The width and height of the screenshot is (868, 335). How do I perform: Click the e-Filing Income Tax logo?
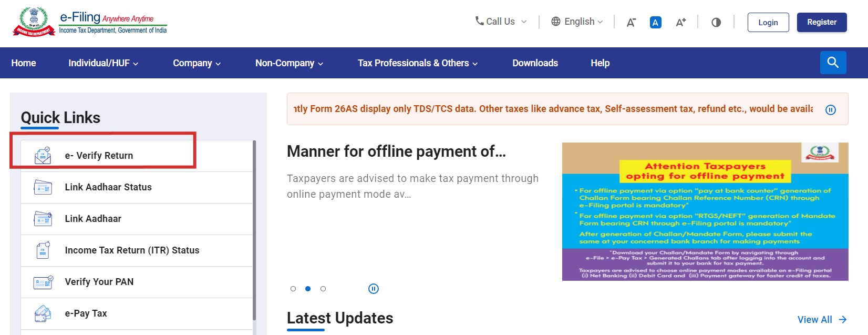coord(89,22)
